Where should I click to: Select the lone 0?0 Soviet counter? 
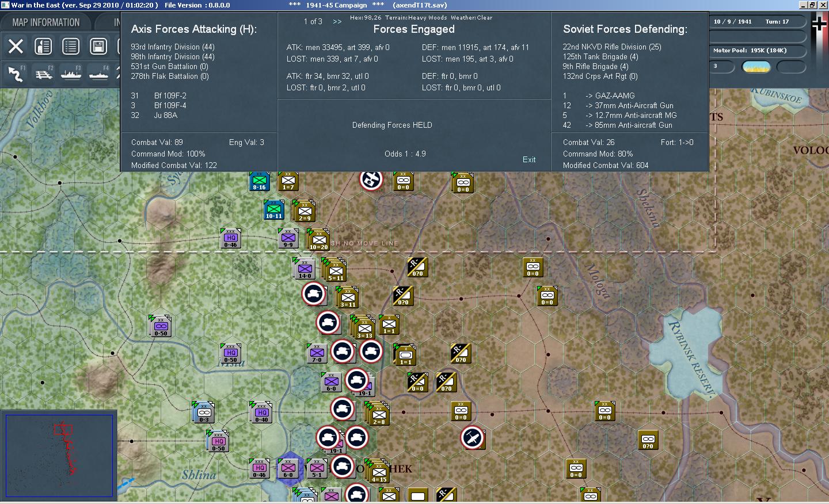click(x=648, y=440)
